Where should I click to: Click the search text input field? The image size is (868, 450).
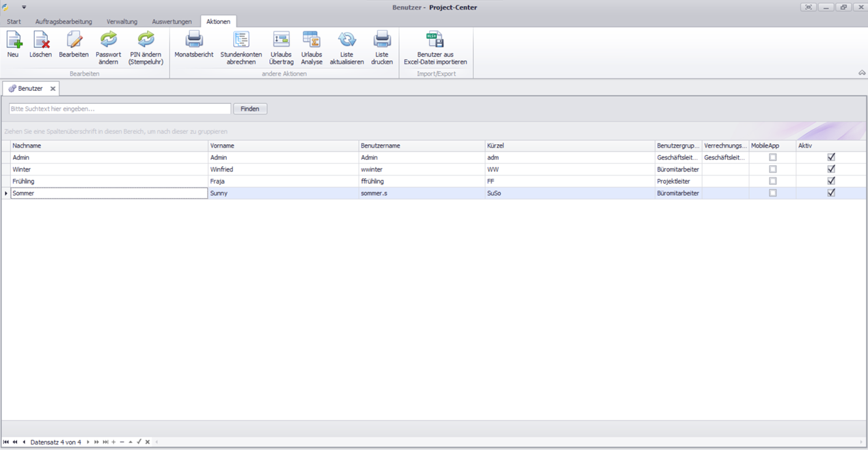pos(120,109)
